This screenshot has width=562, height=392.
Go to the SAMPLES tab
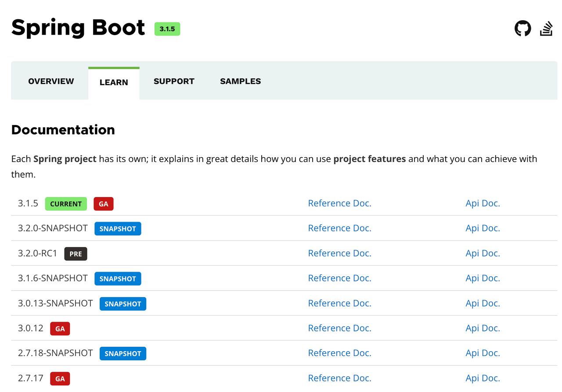pos(241,81)
